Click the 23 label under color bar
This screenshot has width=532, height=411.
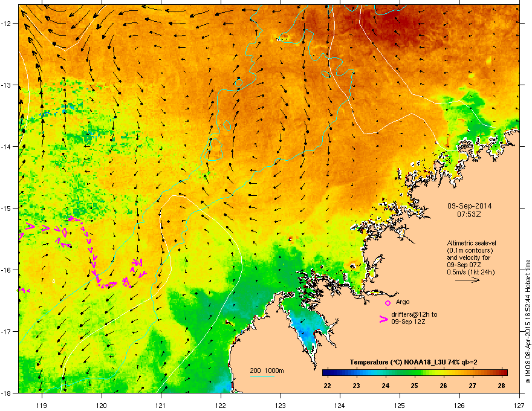pos(356,386)
